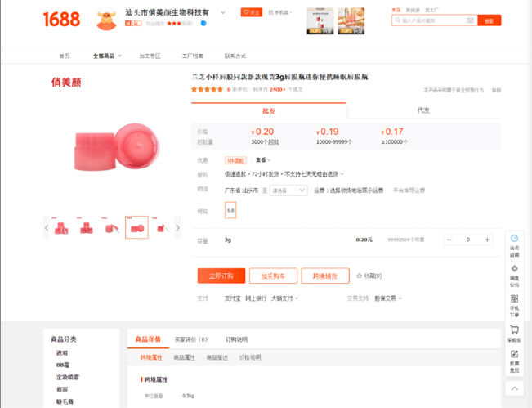Open the 买家评价 reviews tab

pyautogui.click(x=192, y=339)
